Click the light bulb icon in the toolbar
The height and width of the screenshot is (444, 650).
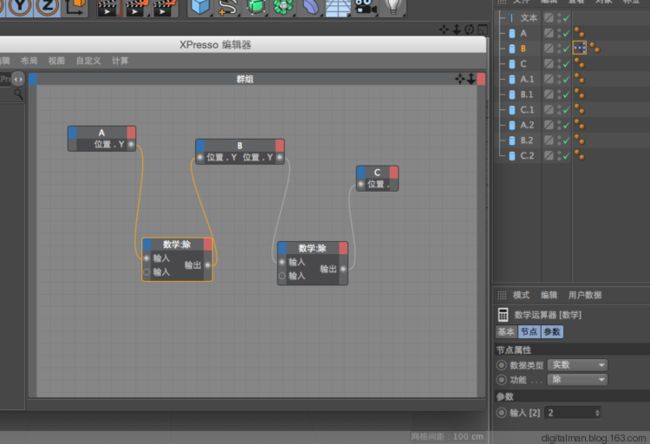tap(392, 7)
